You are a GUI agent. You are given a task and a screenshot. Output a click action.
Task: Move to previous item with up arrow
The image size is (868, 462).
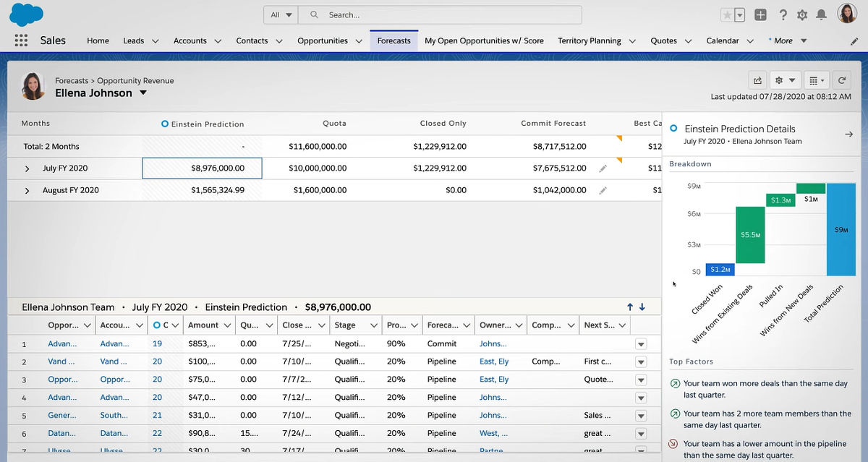tap(630, 307)
